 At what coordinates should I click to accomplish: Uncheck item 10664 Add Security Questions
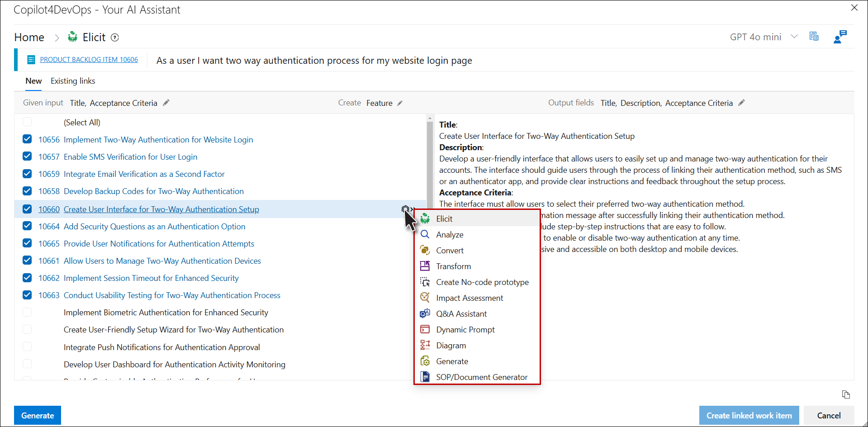[27, 226]
